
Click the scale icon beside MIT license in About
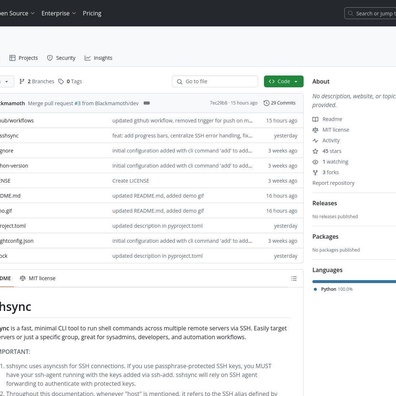315,130
